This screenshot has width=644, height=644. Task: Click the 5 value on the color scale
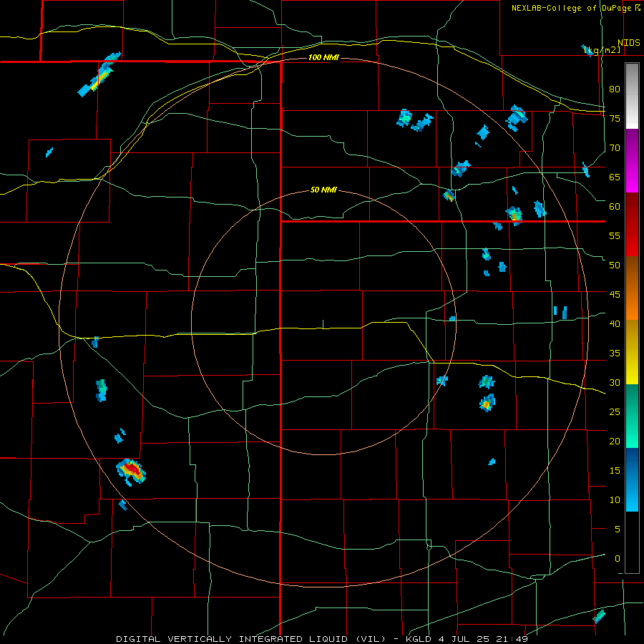point(618,530)
